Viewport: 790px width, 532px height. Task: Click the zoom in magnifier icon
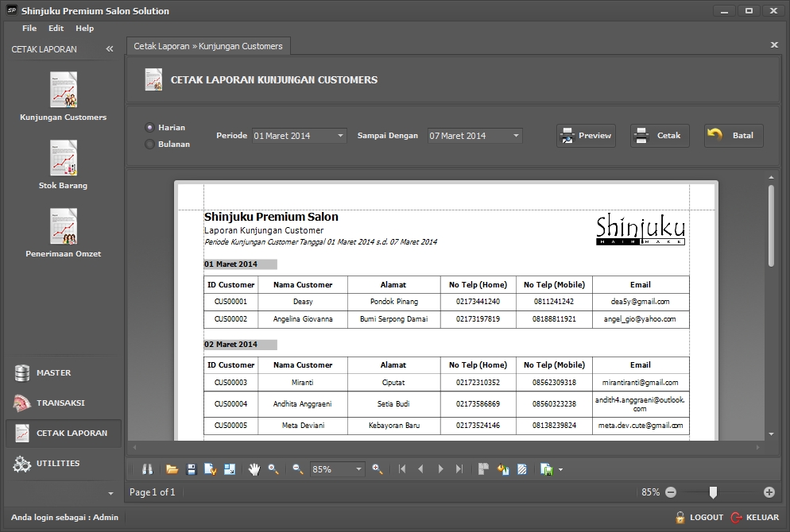coord(378,469)
